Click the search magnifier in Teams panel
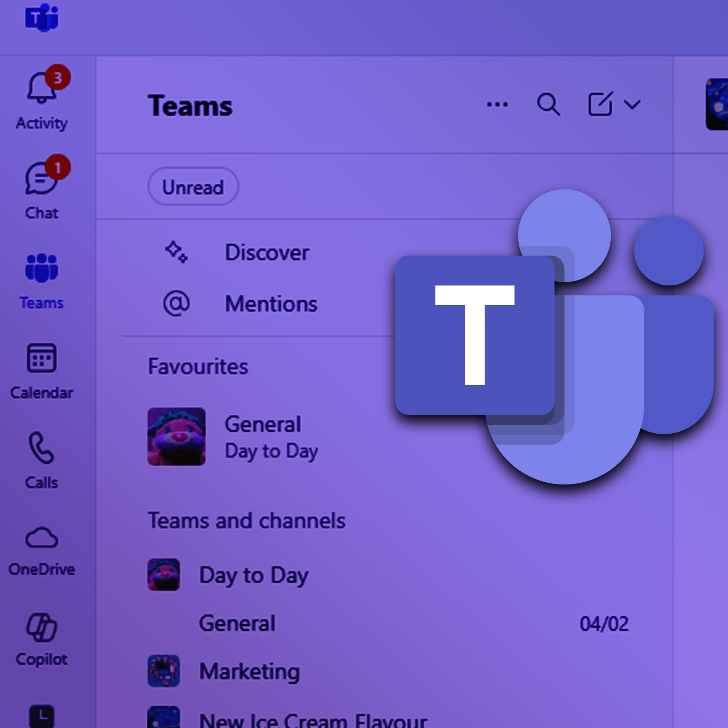This screenshot has width=728, height=728. [548, 105]
